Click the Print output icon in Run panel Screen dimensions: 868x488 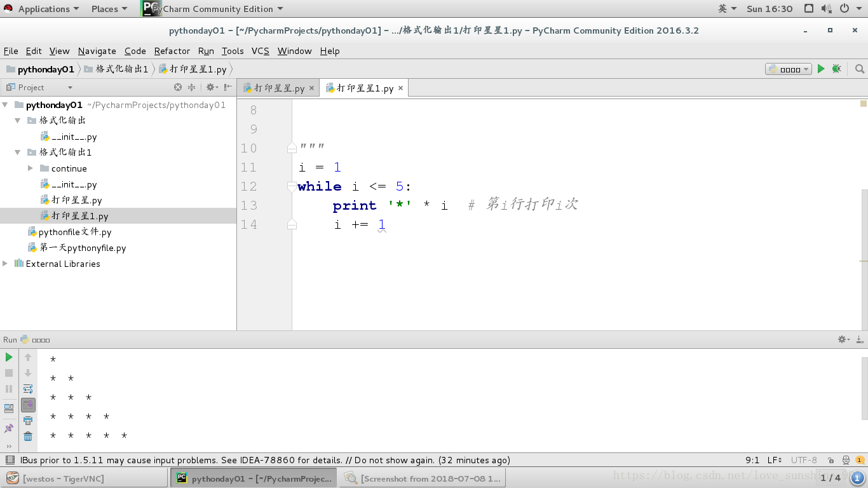coord(28,421)
